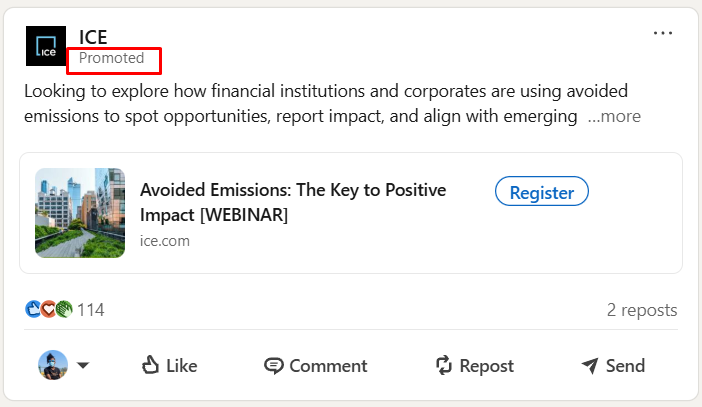Click the Repost arrows icon

444,365
